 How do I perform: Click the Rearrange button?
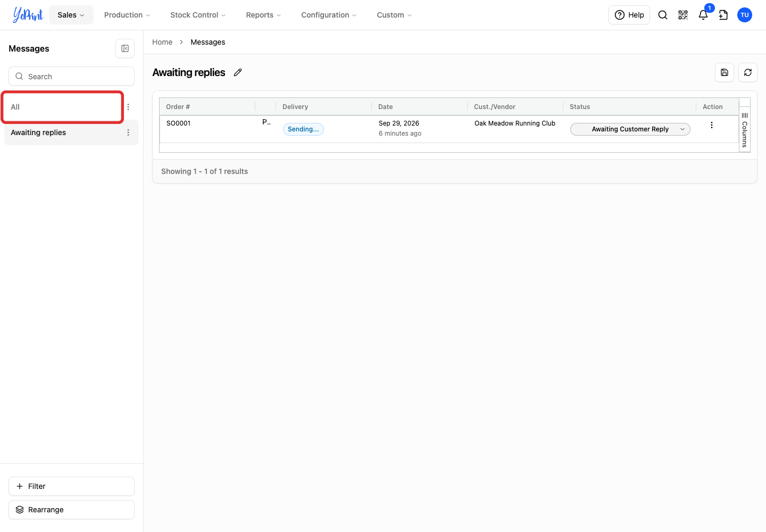pos(71,510)
